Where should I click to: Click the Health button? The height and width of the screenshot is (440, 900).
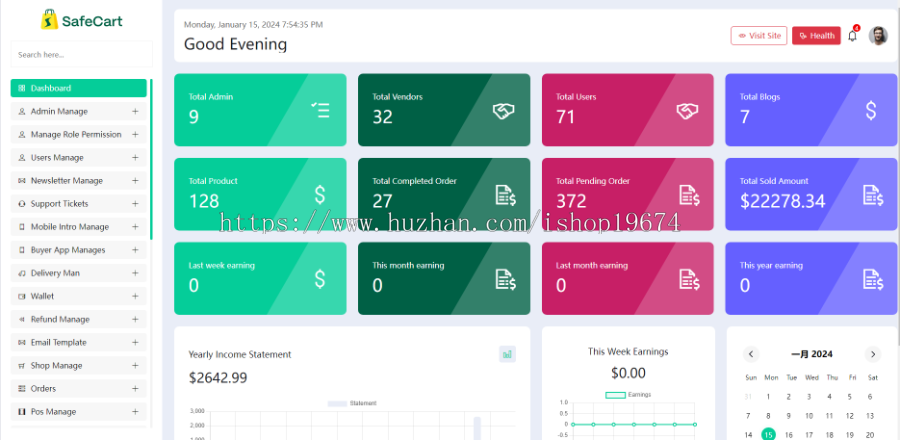click(816, 36)
